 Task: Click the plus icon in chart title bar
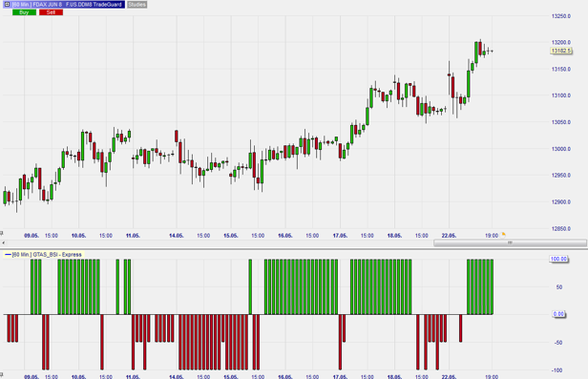[7, 5]
